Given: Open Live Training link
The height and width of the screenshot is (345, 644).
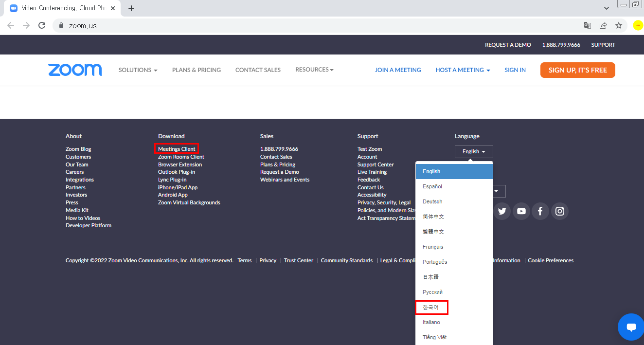Looking at the screenshot, I should (372, 172).
